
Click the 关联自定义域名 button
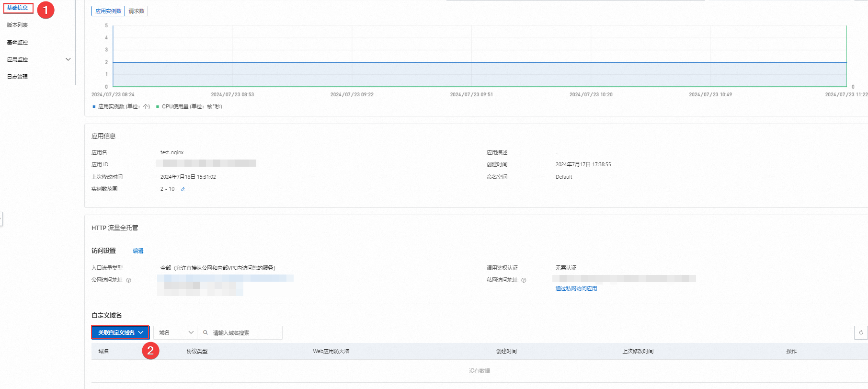click(x=120, y=332)
